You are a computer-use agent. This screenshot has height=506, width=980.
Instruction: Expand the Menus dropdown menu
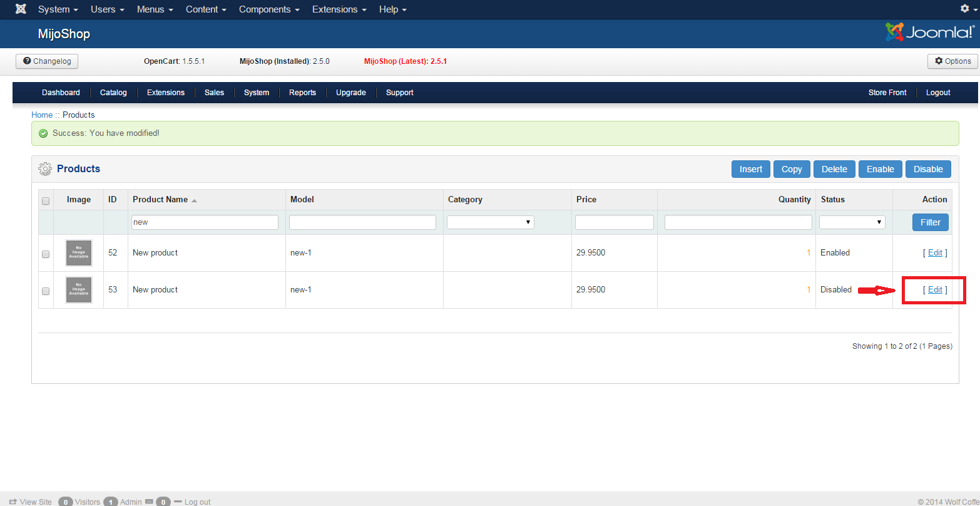click(155, 9)
